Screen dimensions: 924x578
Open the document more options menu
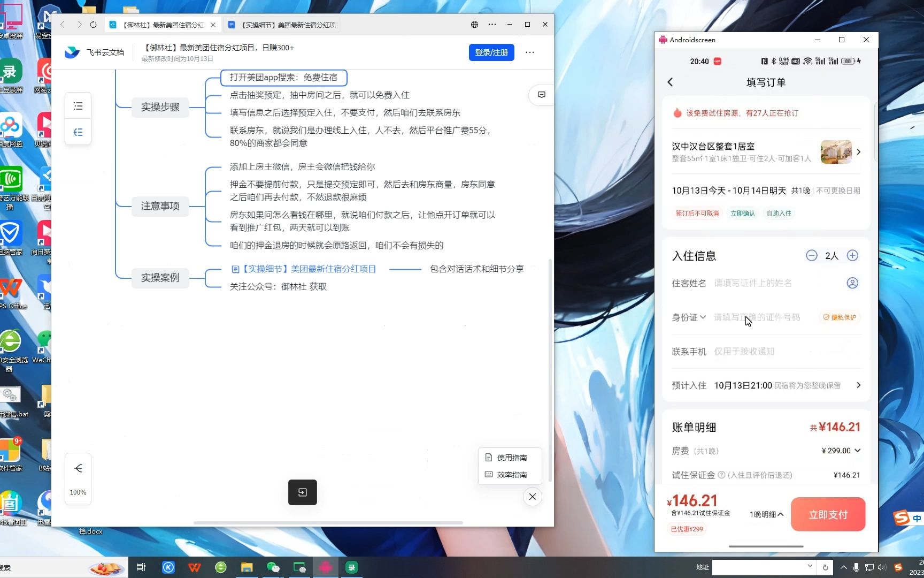529,52
